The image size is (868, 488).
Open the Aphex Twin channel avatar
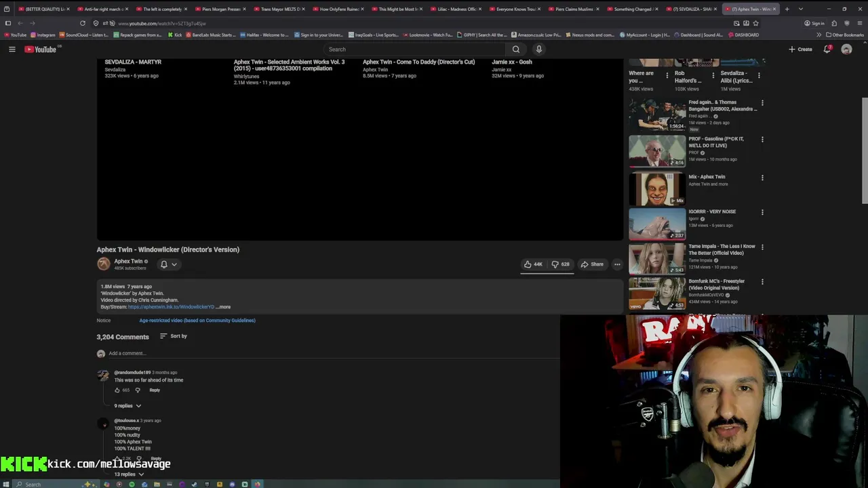pos(103,264)
